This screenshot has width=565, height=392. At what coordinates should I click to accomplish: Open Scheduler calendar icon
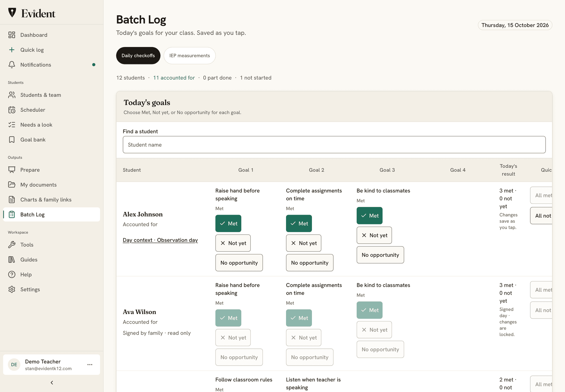(12, 110)
